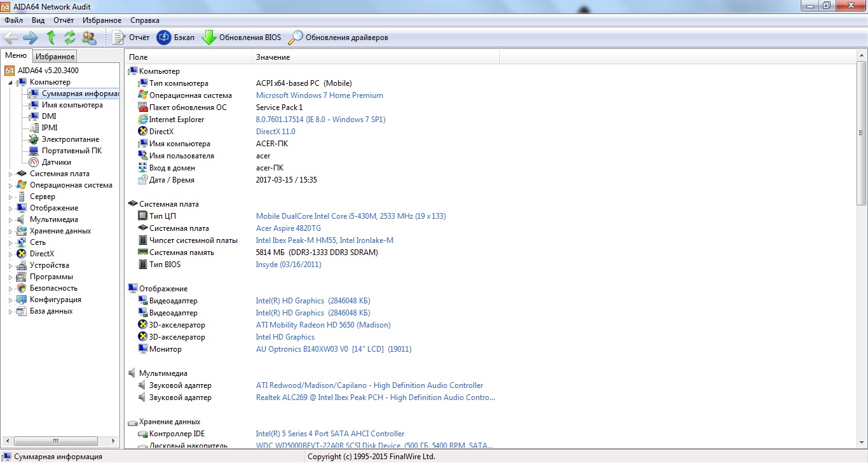The image size is (868, 463).
Task: Click the Безопасность shield icon in tree
Action: (22, 288)
